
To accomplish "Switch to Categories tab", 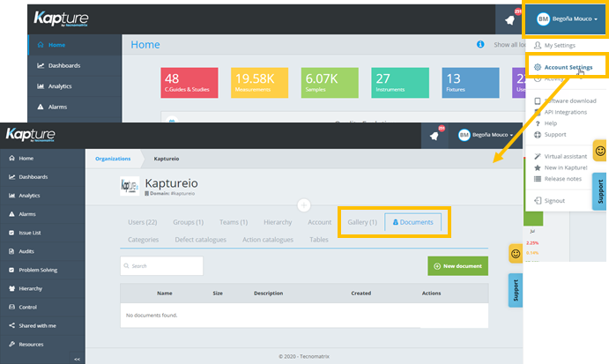I will click(144, 240).
